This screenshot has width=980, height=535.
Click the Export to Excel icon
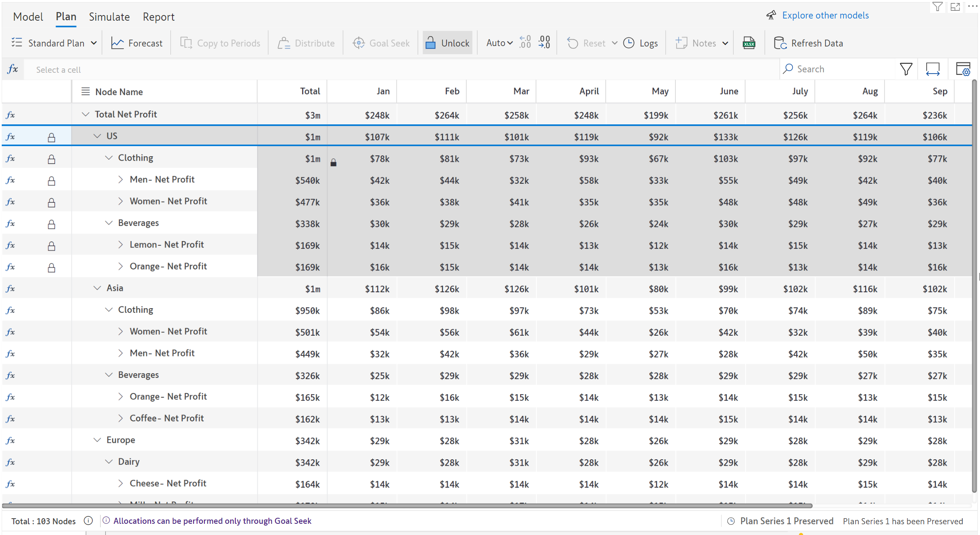pyautogui.click(x=749, y=43)
